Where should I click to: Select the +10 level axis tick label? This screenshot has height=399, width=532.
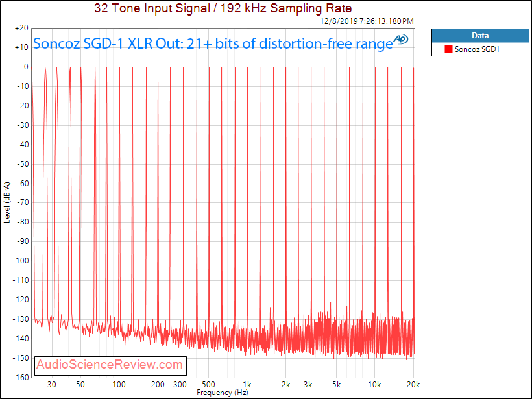(x=21, y=47)
